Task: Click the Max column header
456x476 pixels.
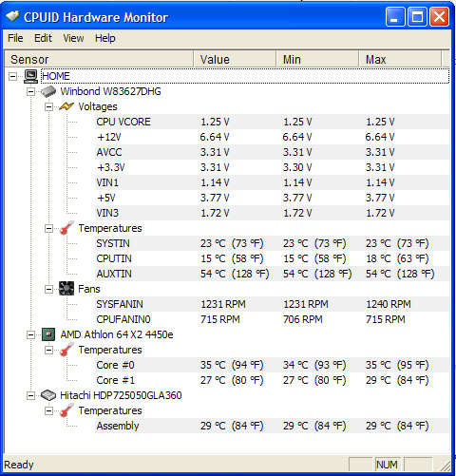Action: pos(400,60)
